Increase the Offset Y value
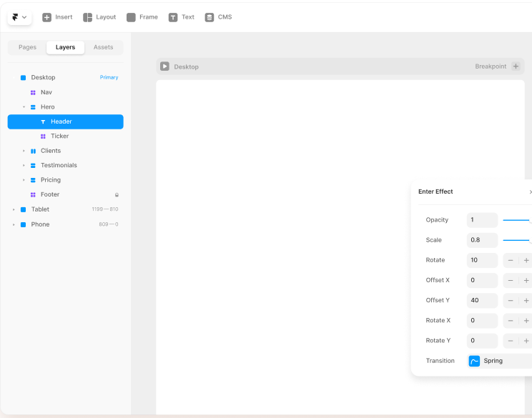This screenshot has width=532, height=418. click(526, 301)
